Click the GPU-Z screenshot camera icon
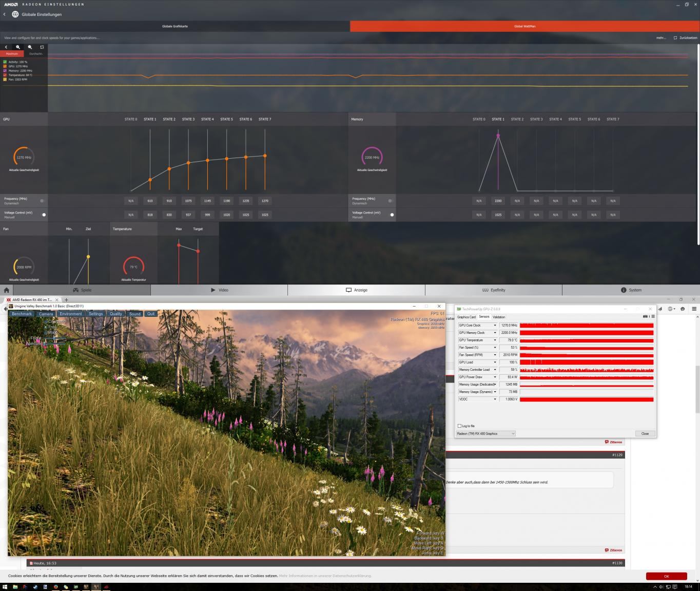This screenshot has height=591, width=700. click(645, 316)
